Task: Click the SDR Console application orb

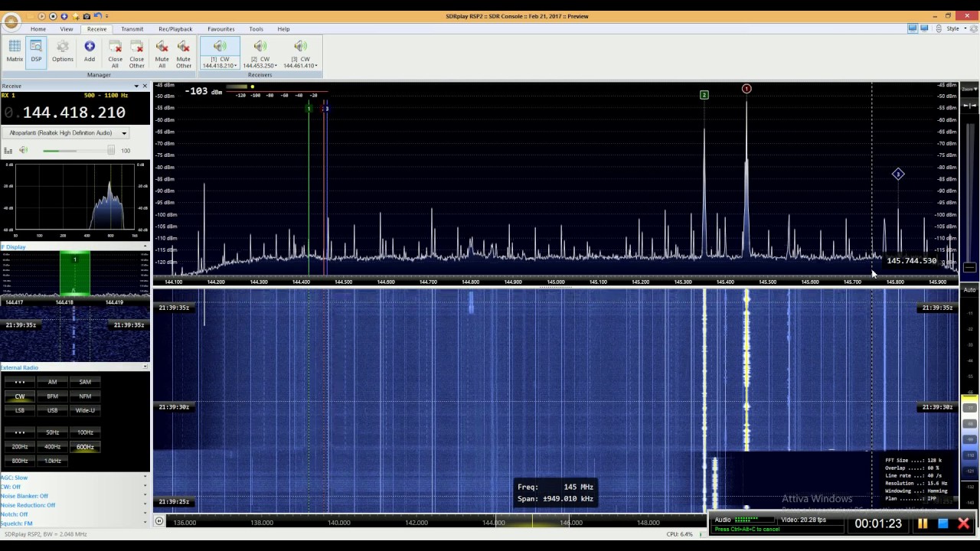Action: (x=11, y=22)
